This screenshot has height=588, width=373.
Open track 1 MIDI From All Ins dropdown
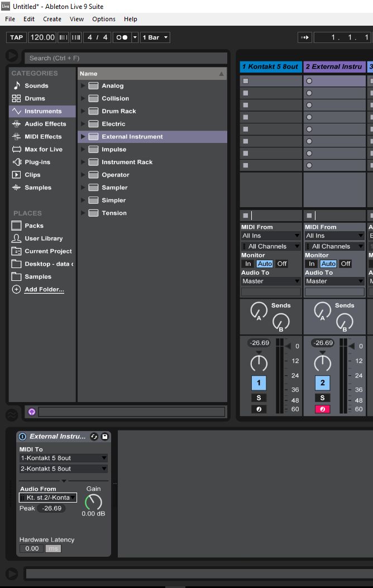click(x=271, y=236)
